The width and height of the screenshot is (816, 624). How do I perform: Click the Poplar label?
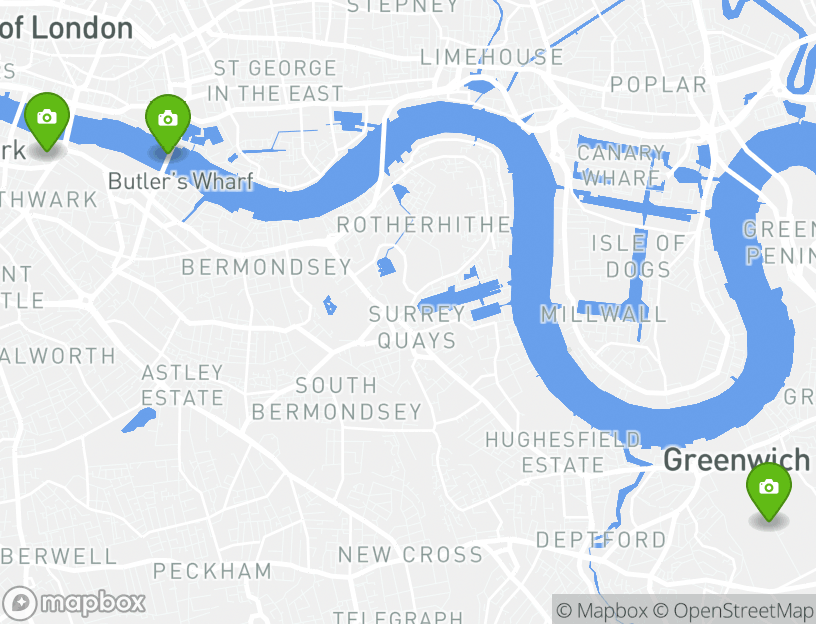(658, 84)
